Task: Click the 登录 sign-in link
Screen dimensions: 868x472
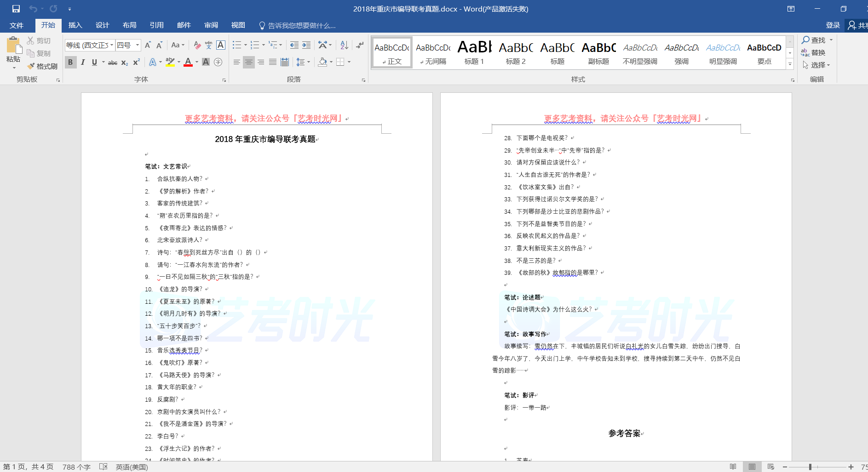Action: point(833,25)
